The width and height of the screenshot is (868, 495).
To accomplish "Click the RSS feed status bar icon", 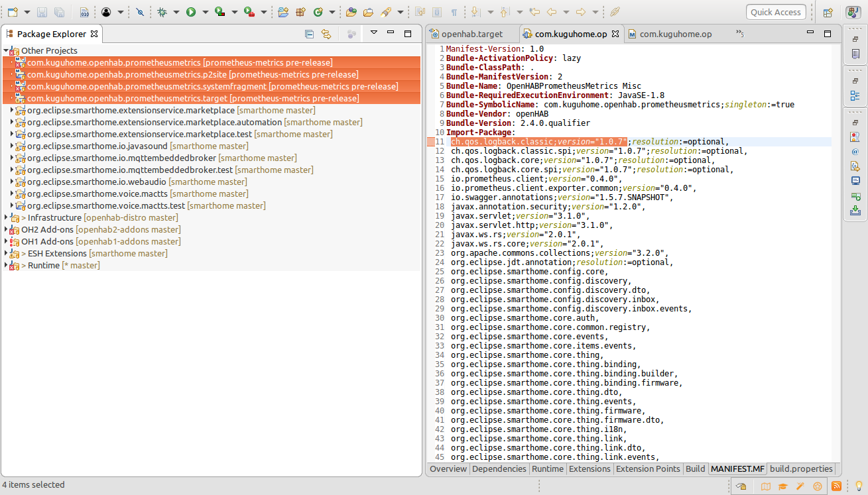I will click(837, 486).
